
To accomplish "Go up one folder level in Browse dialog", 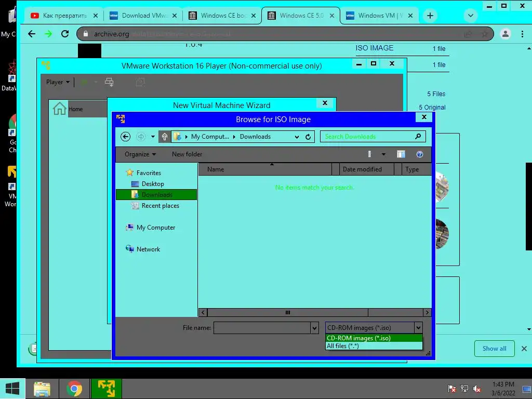I will (165, 137).
